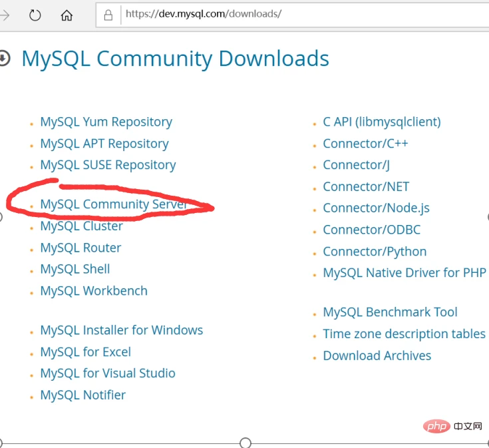
Task: Open Time zone description tables link
Action: (405, 334)
